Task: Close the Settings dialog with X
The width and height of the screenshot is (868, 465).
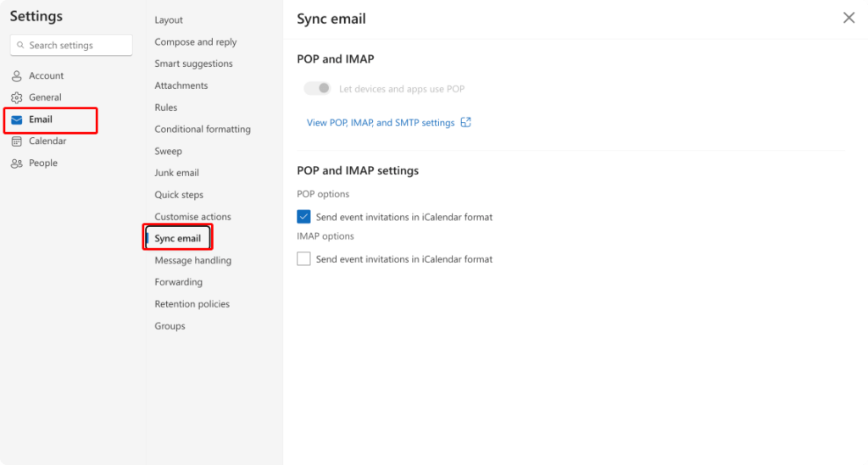Action: pyautogui.click(x=849, y=18)
